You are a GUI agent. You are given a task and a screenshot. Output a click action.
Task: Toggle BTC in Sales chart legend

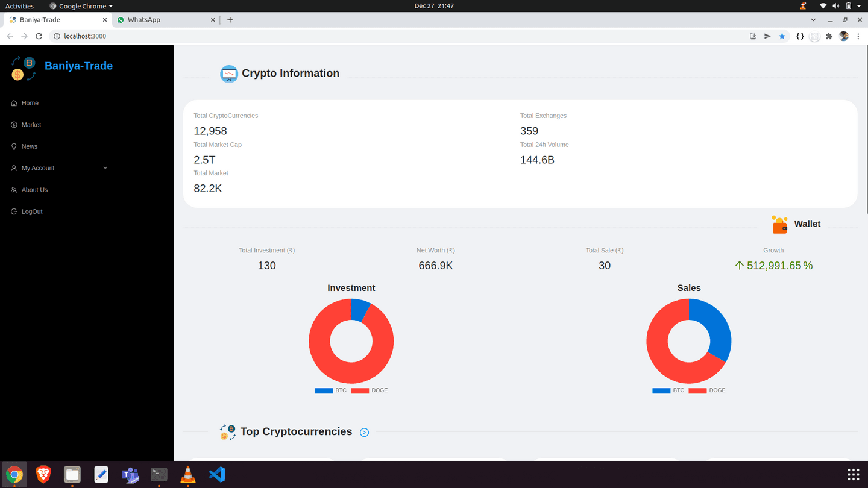[668, 390]
